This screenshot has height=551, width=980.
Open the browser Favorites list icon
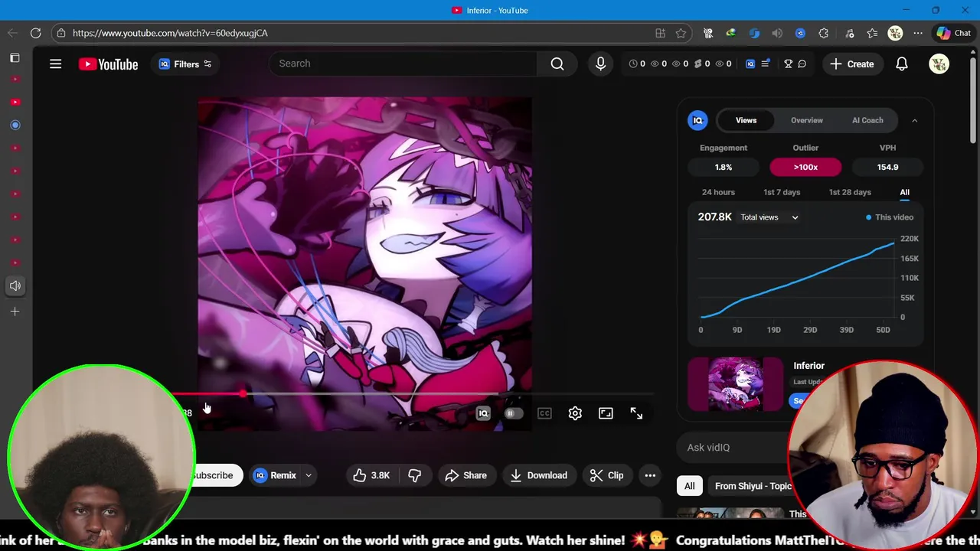pos(872,33)
